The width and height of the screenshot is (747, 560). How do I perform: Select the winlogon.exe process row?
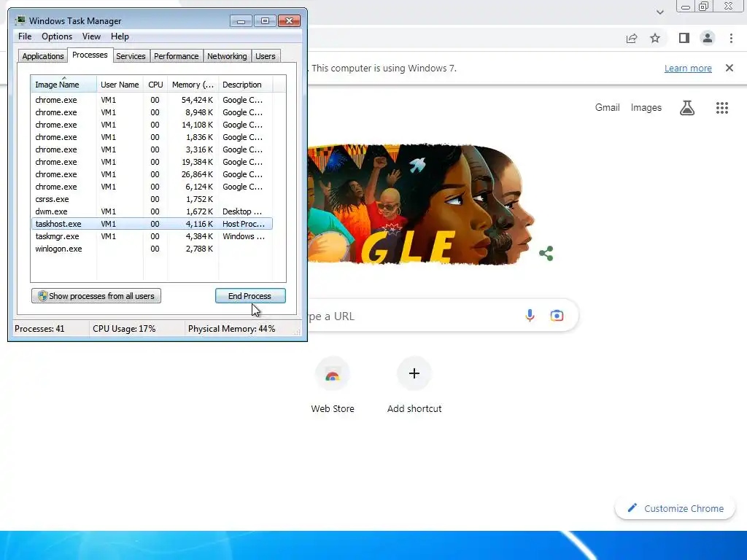coord(152,249)
